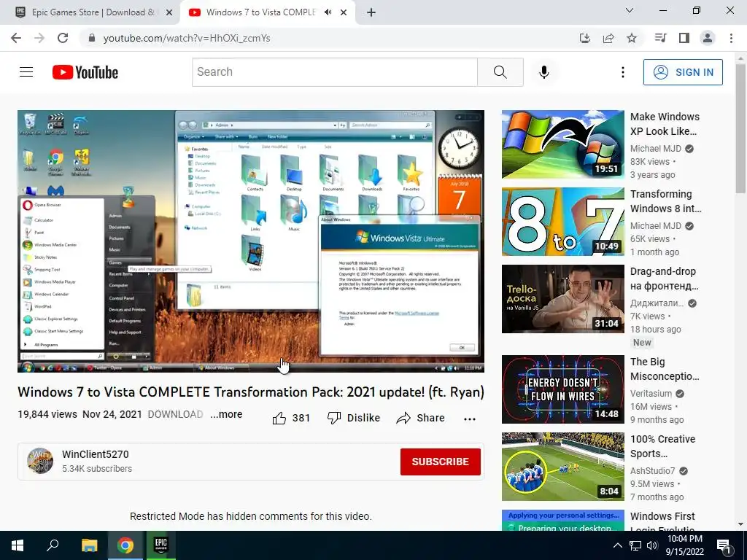Viewport: 747px width, 560px height.
Task: Open the notification center icon
Action: (724, 545)
